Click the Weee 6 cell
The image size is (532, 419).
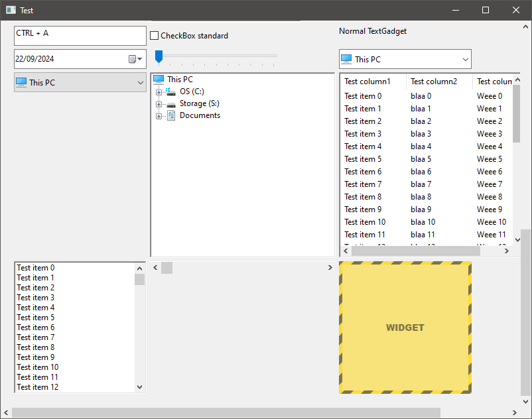pos(490,172)
